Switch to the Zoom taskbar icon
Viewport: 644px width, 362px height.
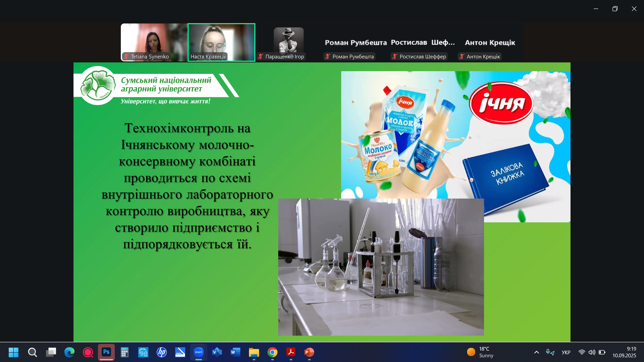199,352
